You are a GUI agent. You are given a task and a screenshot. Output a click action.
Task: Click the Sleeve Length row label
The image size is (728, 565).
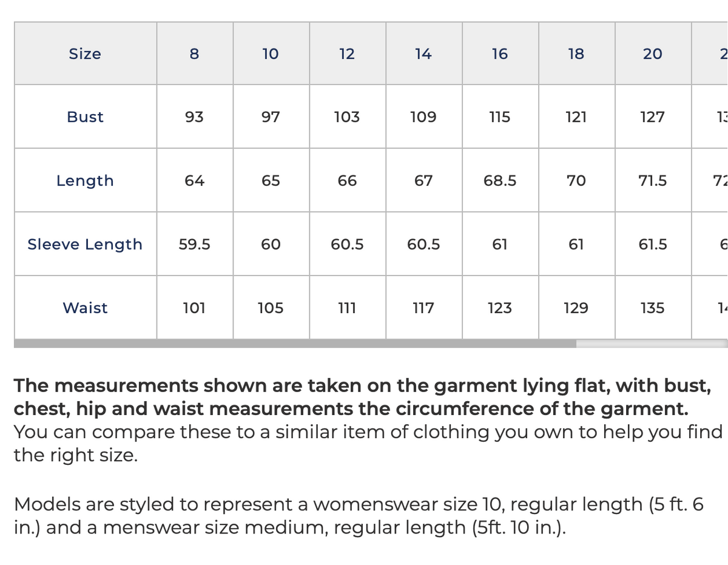(86, 244)
